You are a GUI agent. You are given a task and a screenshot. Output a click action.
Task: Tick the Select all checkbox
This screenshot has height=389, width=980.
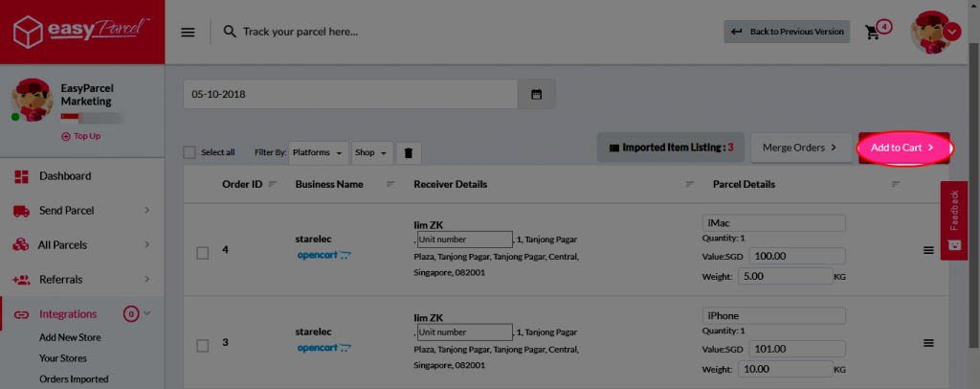pyautogui.click(x=189, y=152)
